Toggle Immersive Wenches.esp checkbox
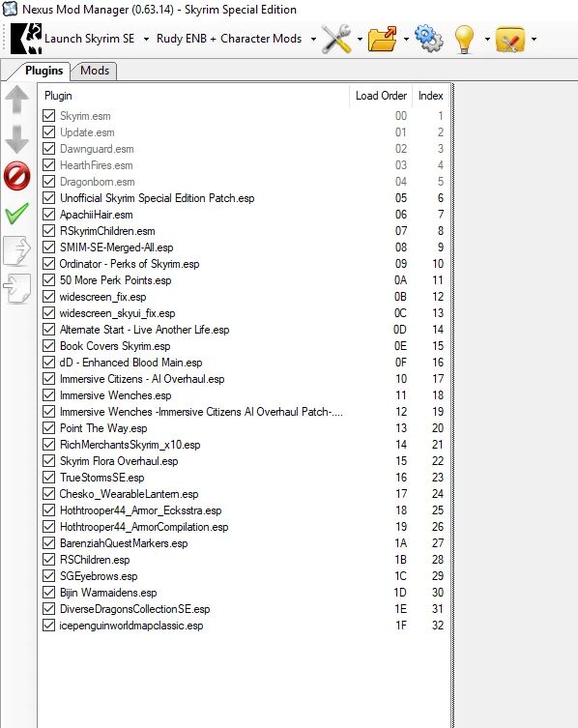This screenshot has height=728, width=578. click(48, 395)
